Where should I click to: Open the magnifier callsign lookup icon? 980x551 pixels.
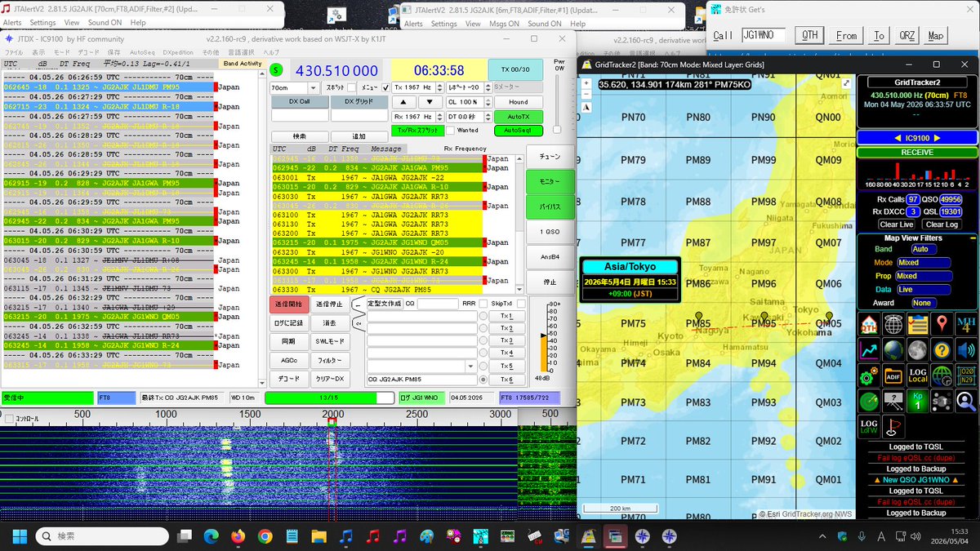[x=965, y=401]
